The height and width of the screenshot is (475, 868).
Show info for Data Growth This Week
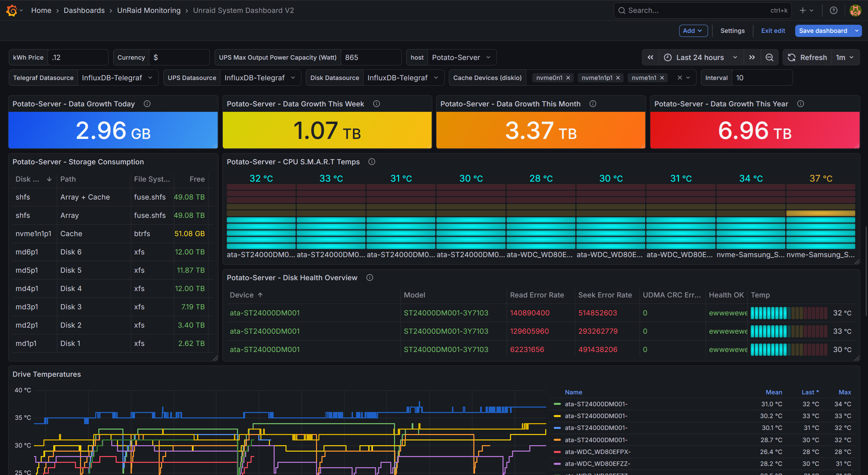(x=376, y=104)
